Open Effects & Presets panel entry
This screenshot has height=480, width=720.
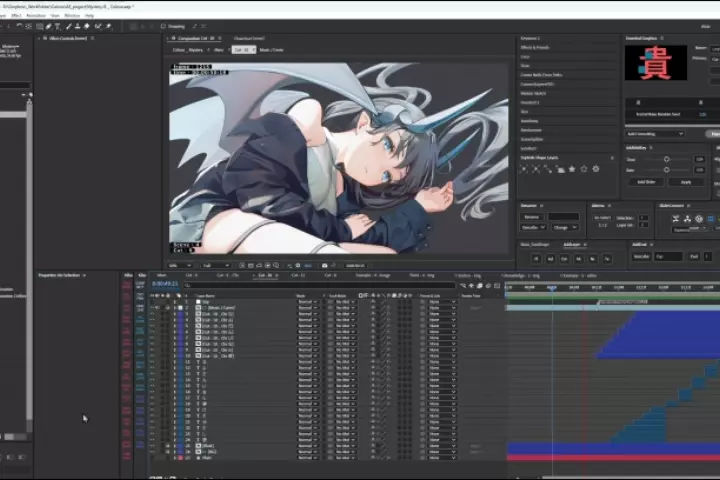(535, 47)
